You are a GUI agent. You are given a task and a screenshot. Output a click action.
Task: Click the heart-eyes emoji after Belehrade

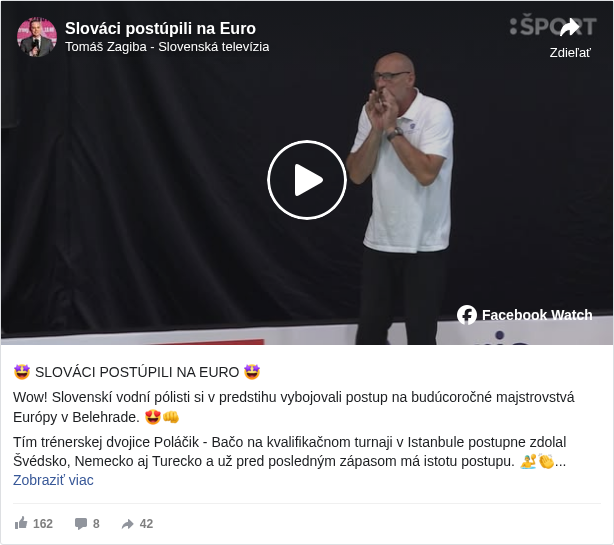pyautogui.click(x=152, y=417)
